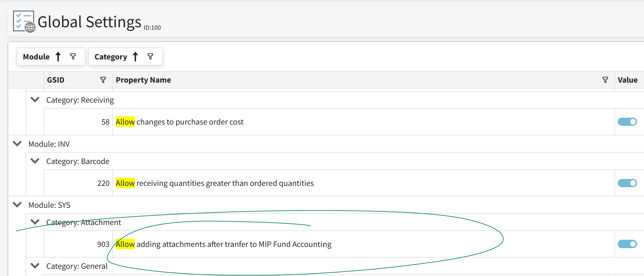Collapse the Category: Attachment group
This screenshot has width=644, height=276.
click(35, 222)
